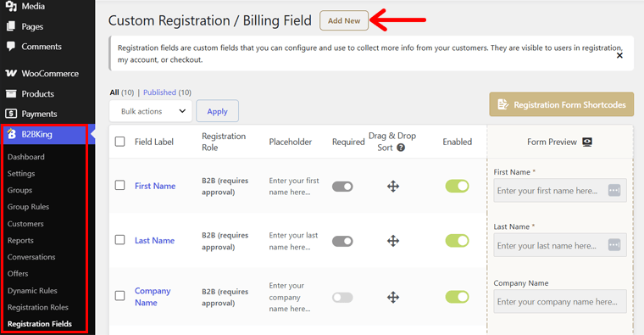Click the Comments speech bubble icon
The image size is (644, 335).
(11, 46)
